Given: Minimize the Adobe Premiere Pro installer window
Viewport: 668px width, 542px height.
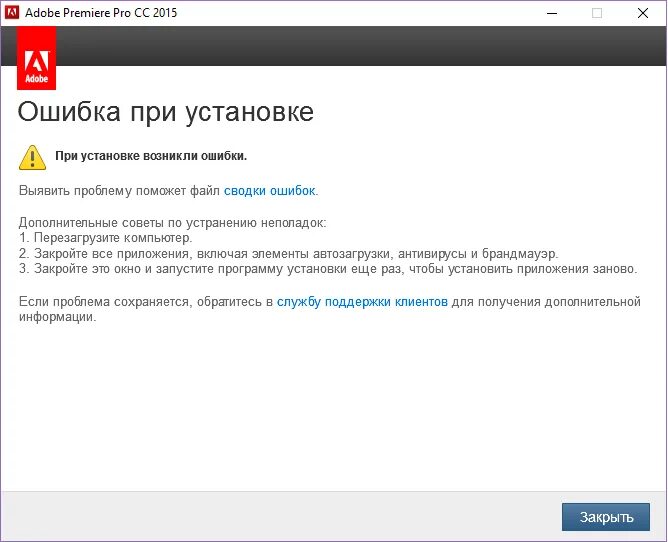Looking at the screenshot, I should pos(552,13).
